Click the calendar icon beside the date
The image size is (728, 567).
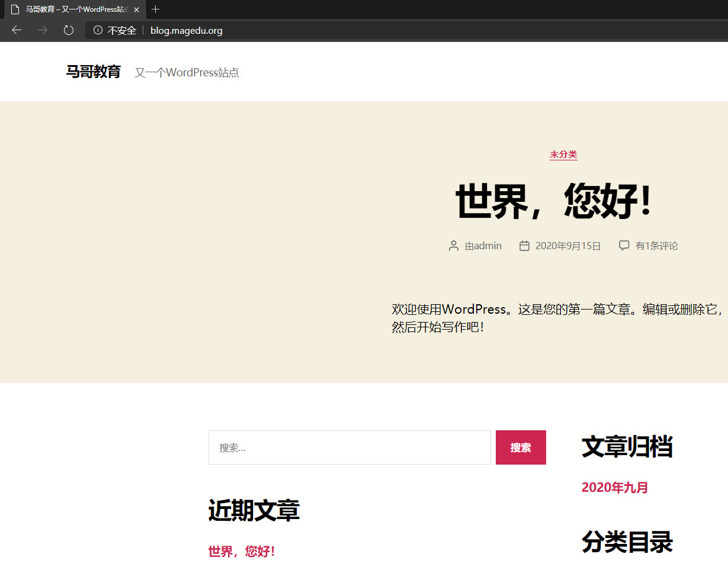(x=524, y=246)
